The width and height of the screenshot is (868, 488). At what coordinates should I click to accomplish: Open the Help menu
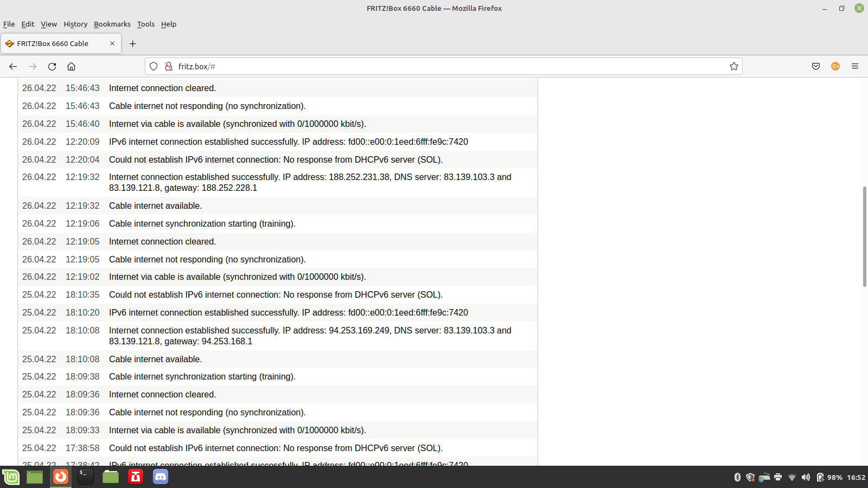click(x=169, y=24)
